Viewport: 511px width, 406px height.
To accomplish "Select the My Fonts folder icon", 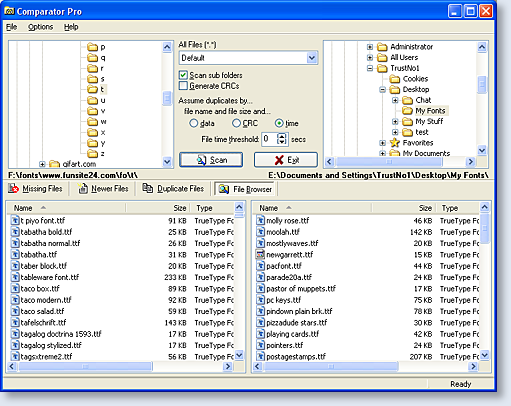I will coord(407,111).
